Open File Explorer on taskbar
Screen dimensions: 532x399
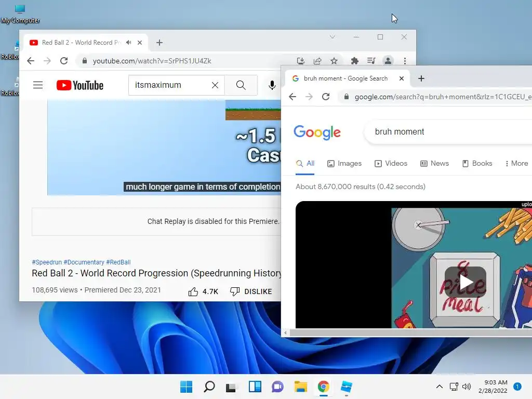(x=301, y=387)
